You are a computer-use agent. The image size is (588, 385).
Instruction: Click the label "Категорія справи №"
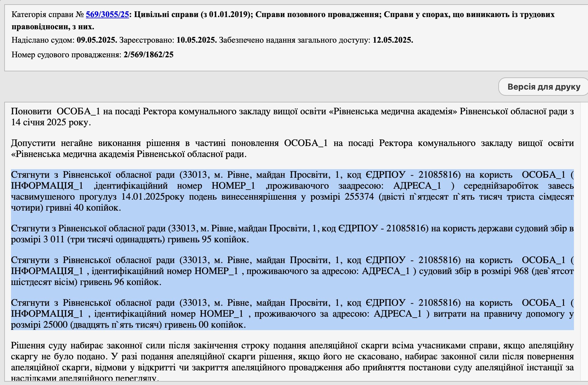(48, 14)
